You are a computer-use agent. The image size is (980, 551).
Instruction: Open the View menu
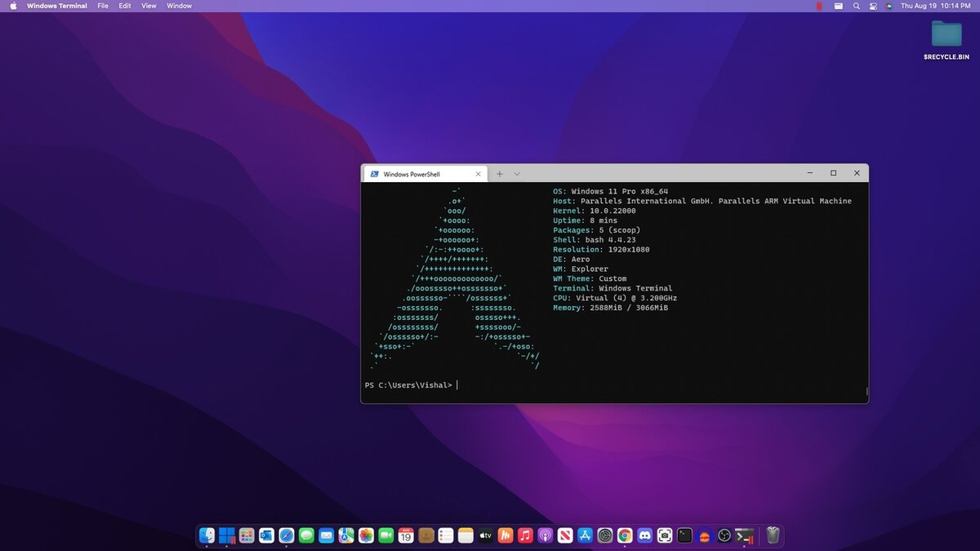click(x=149, y=6)
